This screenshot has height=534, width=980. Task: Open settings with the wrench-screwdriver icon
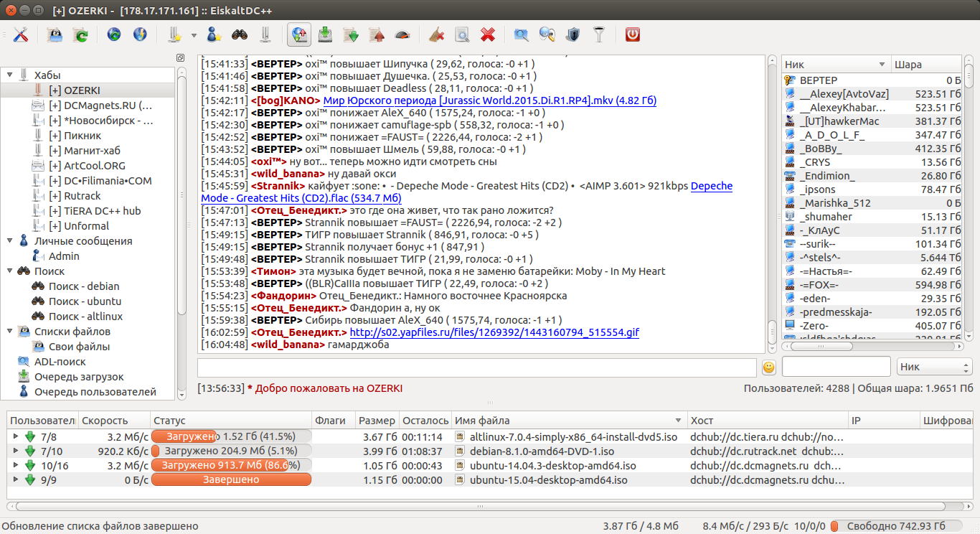coord(22,34)
